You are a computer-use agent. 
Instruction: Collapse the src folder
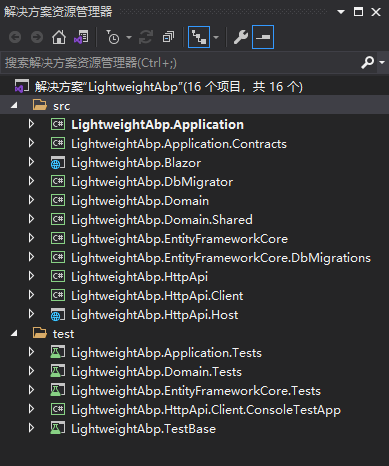coord(14,106)
